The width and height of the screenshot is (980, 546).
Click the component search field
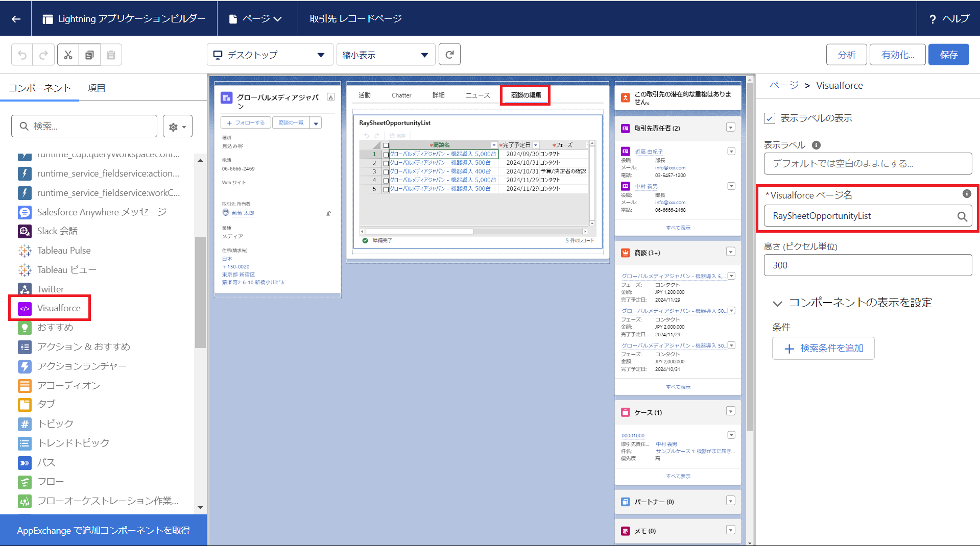[84, 126]
